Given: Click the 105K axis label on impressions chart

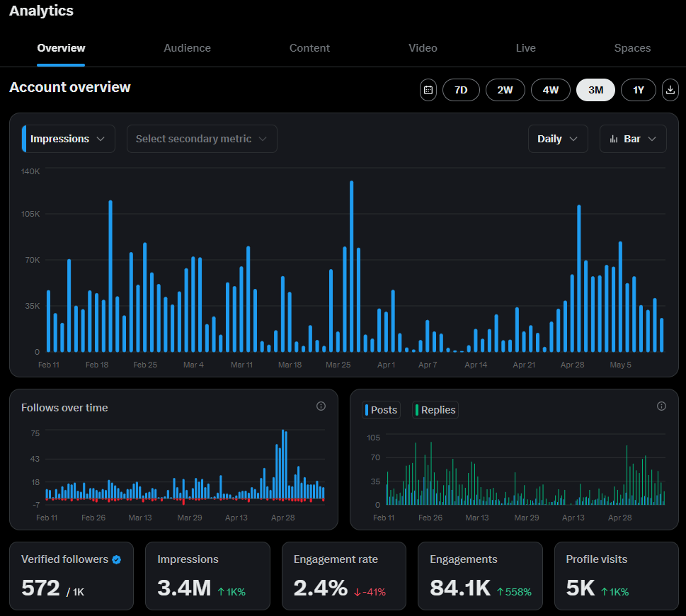Looking at the screenshot, I should click(30, 214).
